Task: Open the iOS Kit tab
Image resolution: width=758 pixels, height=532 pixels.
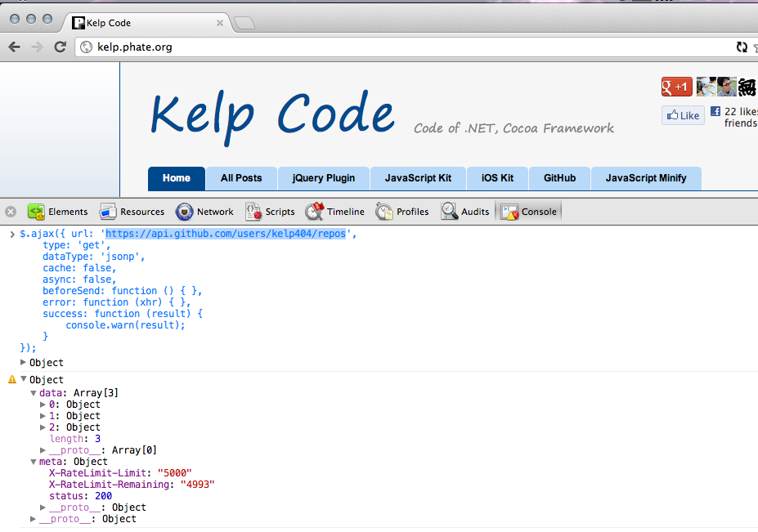Action: [497, 178]
